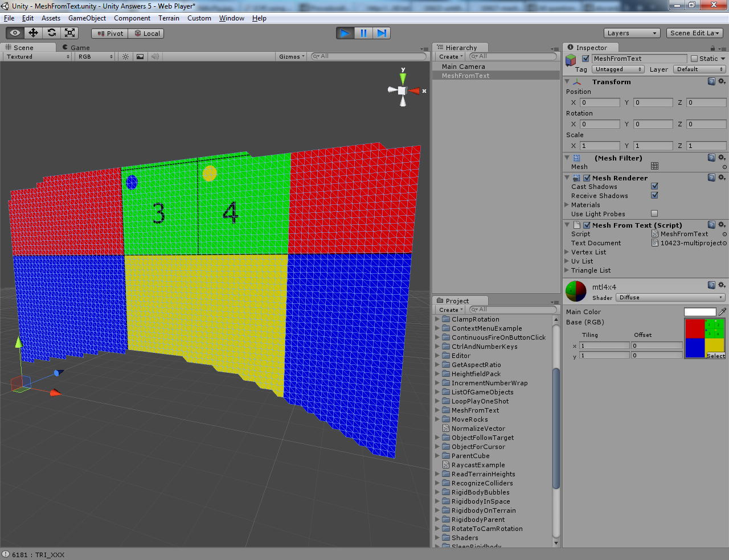Click the Step frame button
This screenshot has width=729, height=560.
click(382, 33)
